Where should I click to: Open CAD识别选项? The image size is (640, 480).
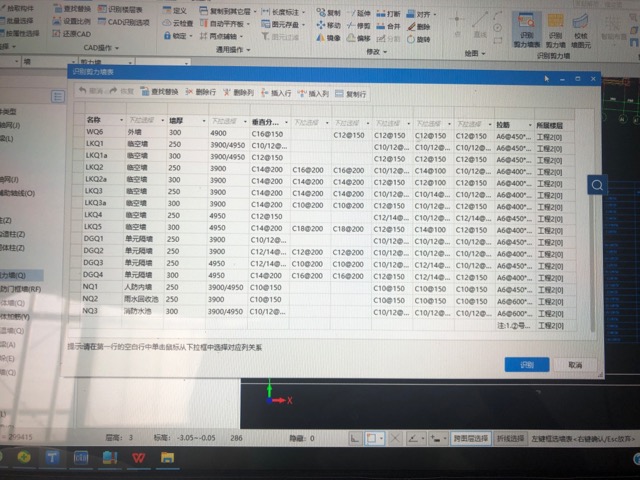click(124, 22)
